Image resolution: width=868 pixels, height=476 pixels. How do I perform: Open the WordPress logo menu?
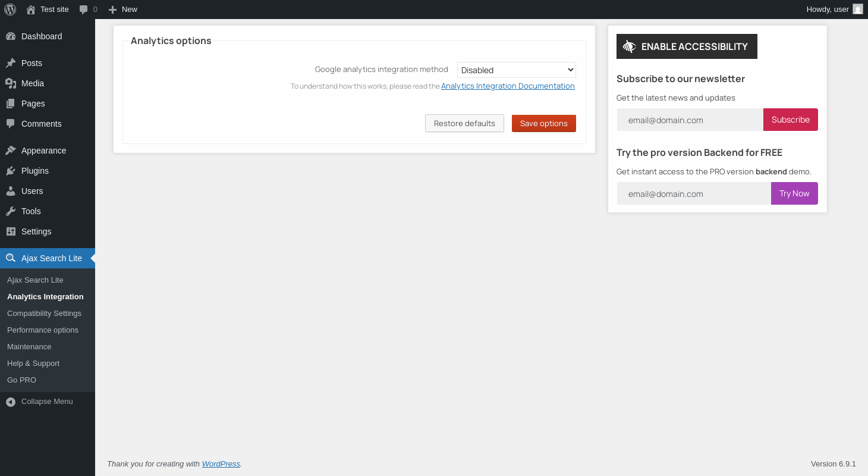[x=10, y=10]
